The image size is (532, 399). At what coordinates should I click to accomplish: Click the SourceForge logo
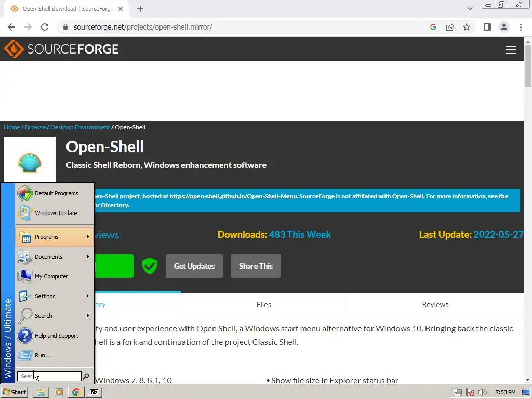[61, 49]
